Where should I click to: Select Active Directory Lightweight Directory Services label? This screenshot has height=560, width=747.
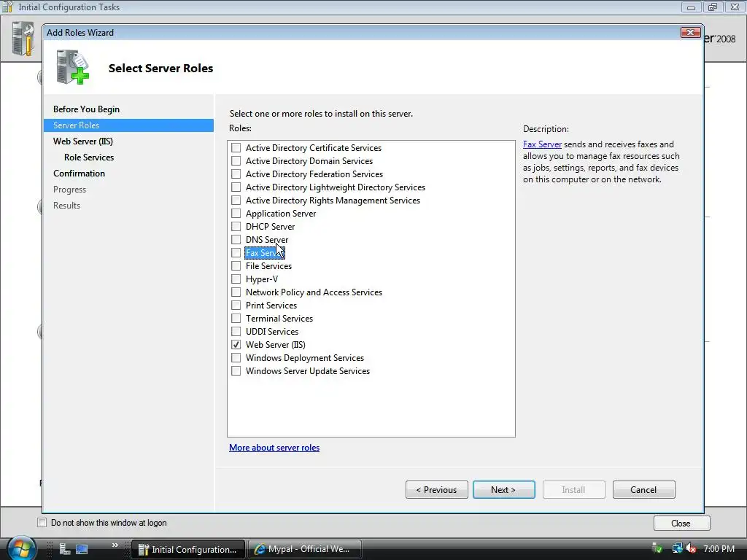tap(336, 187)
